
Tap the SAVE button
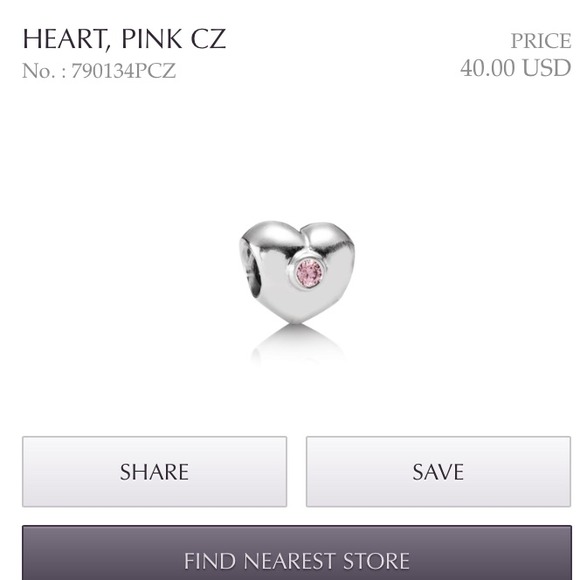(x=438, y=472)
